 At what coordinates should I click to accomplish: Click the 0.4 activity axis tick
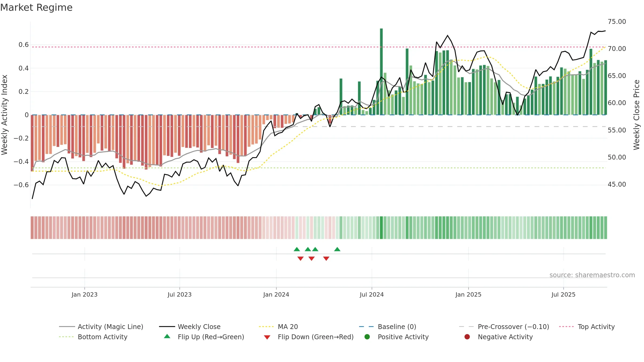[24, 68]
